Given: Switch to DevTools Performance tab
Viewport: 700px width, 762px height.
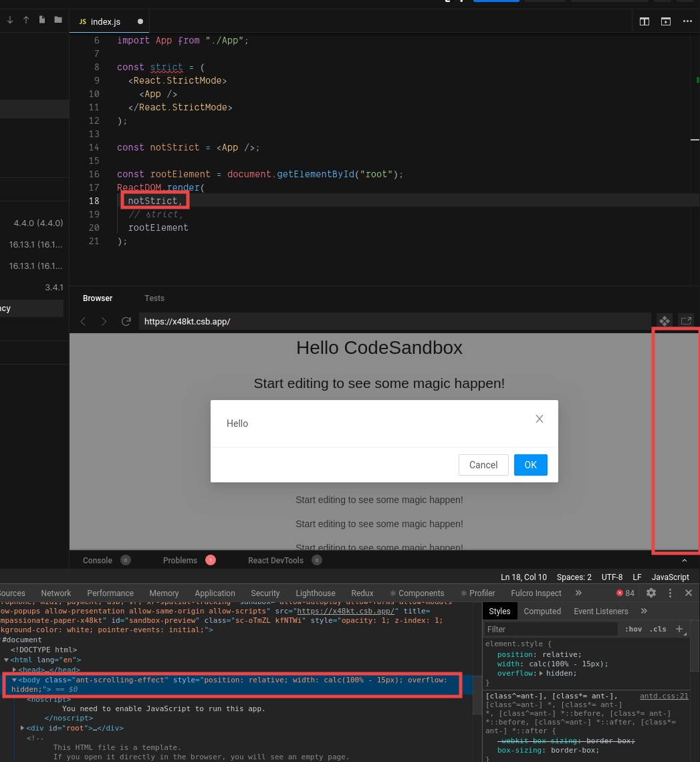Looking at the screenshot, I should point(110,593).
